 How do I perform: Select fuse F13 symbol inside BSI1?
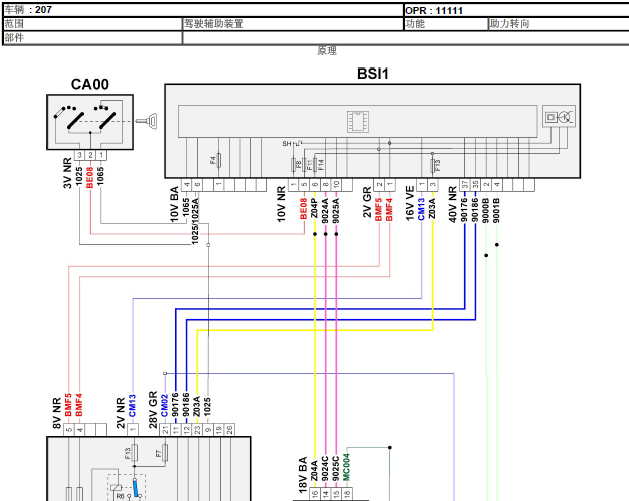coord(432,165)
